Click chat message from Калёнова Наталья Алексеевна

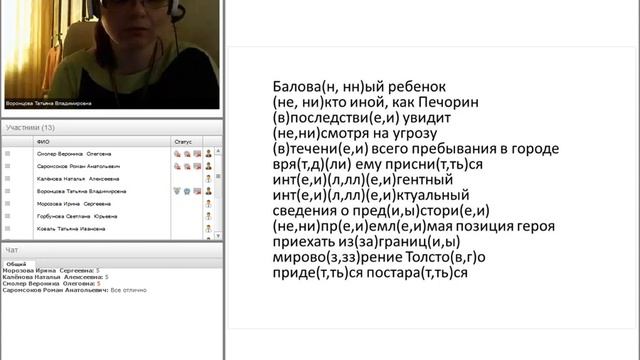[56, 277]
